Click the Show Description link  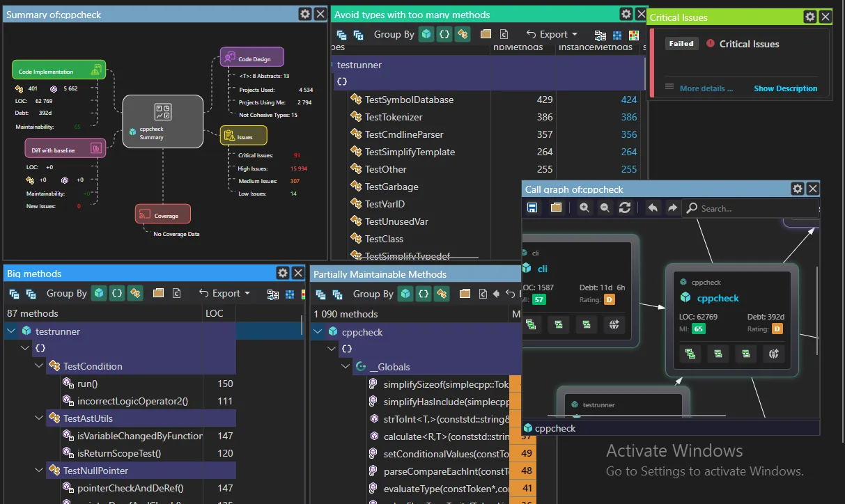click(786, 88)
